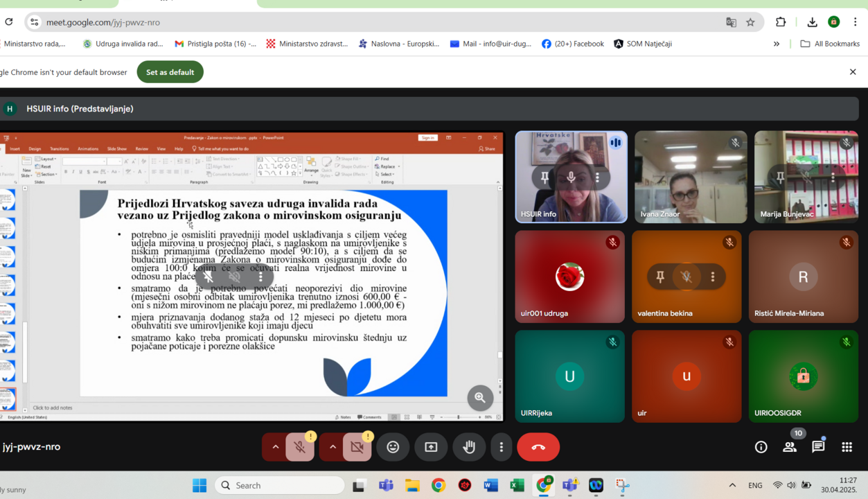Pin HSUIR info tile
This screenshot has width=868, height=499.
click(545, 177)
